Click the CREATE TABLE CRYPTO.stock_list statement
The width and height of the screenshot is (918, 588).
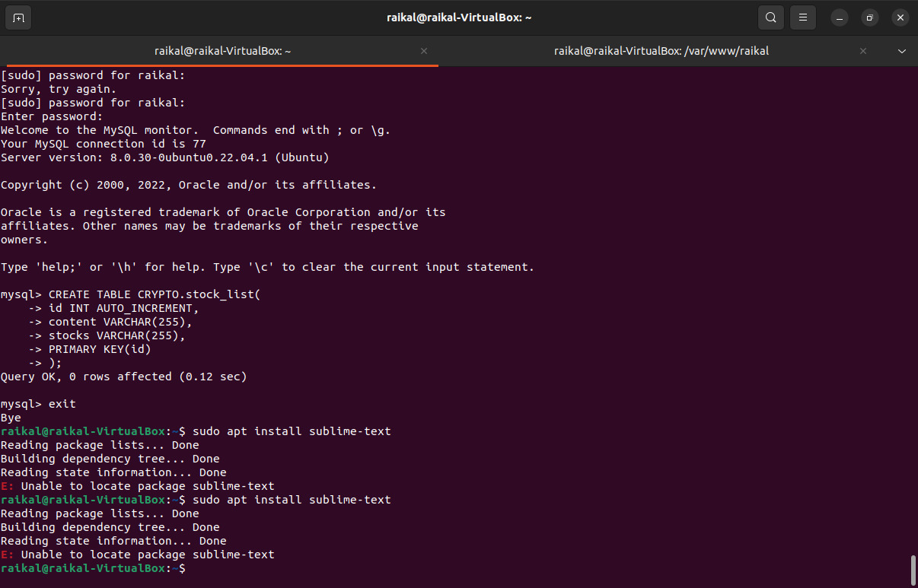[x=160, y=294]
